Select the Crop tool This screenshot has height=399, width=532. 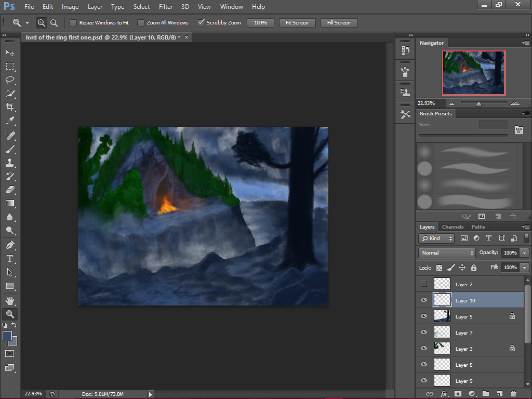10,107
